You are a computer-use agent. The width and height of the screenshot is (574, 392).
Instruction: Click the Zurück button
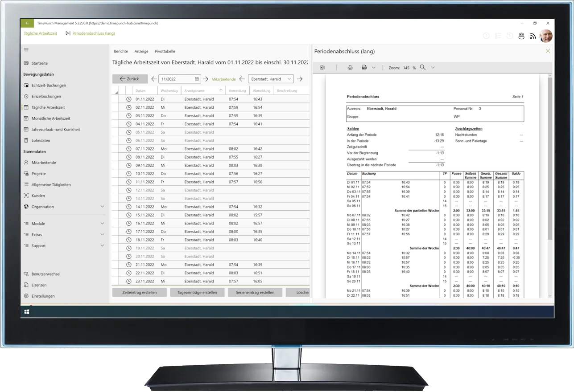coord(130,79)
